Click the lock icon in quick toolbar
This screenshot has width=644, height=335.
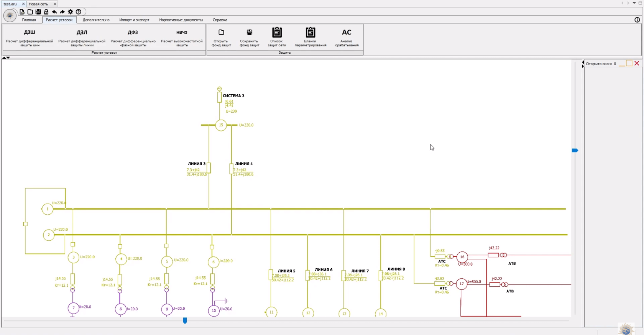[x=46, y=12]
